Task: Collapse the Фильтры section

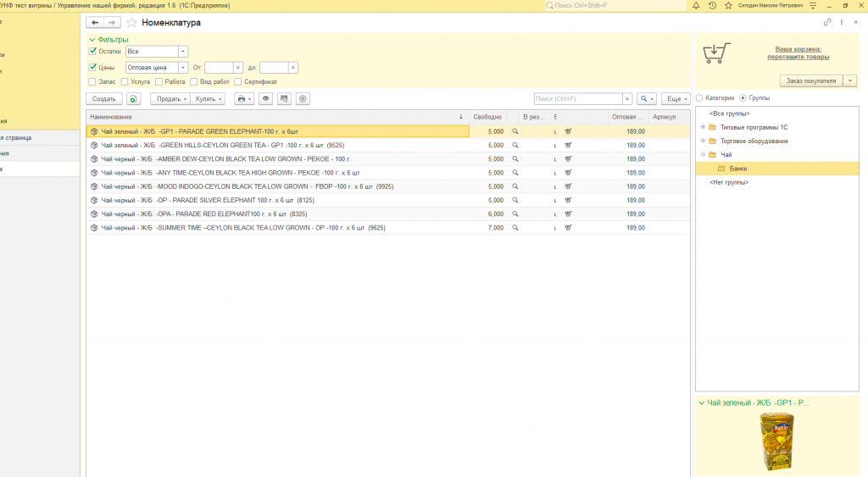Action: (92, 40)
